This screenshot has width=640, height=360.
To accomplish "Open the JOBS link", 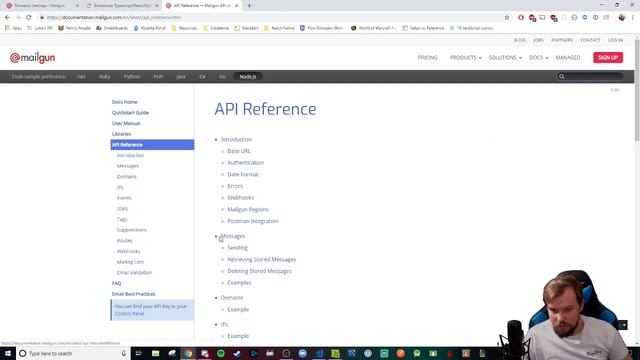I will [538, 40].
